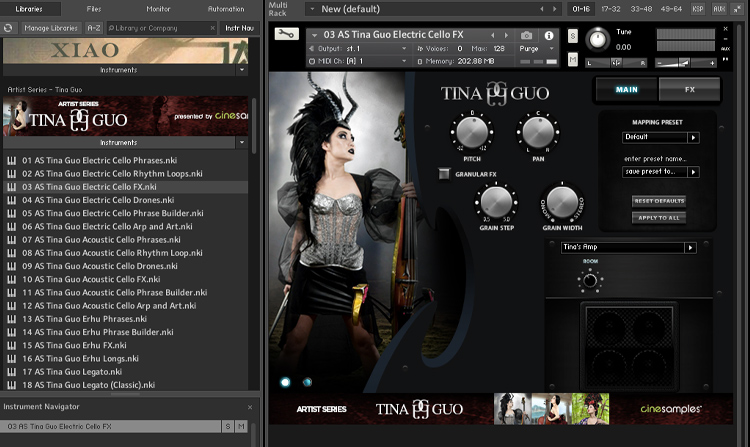Expand the Tina Guo library Instruments arrow
750x447 pixels.
(x=242, y=142)
